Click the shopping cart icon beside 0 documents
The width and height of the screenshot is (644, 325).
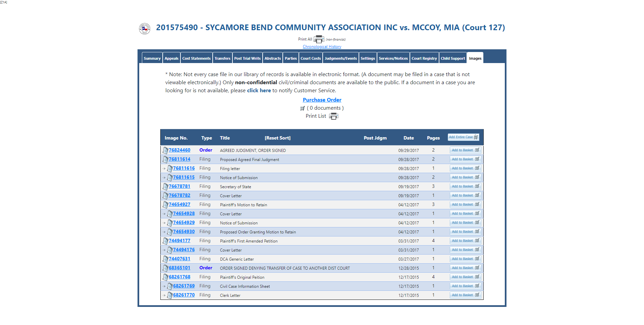tap(303, 108)
